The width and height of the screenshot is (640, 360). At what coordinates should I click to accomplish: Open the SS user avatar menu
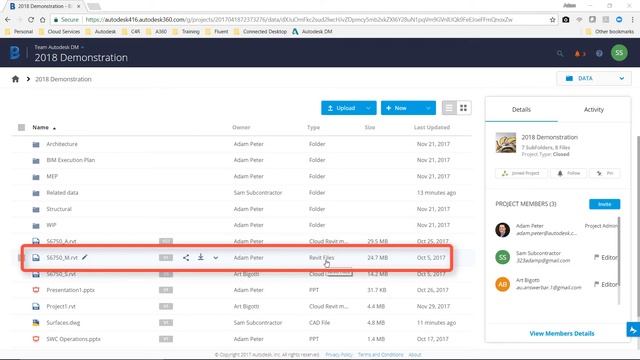pyautogui.click(x=619, y=53)
